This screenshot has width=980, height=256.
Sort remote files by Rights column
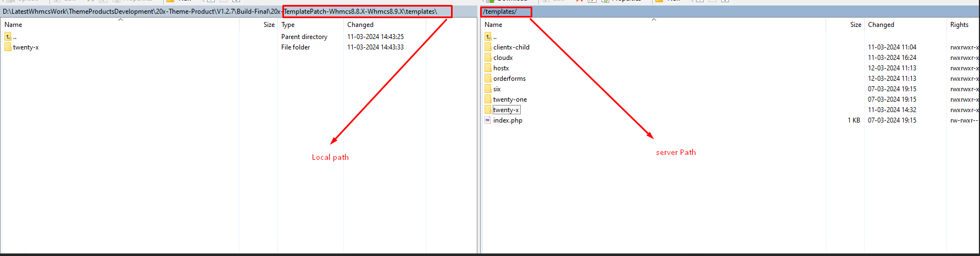click(x=959, y=25)
